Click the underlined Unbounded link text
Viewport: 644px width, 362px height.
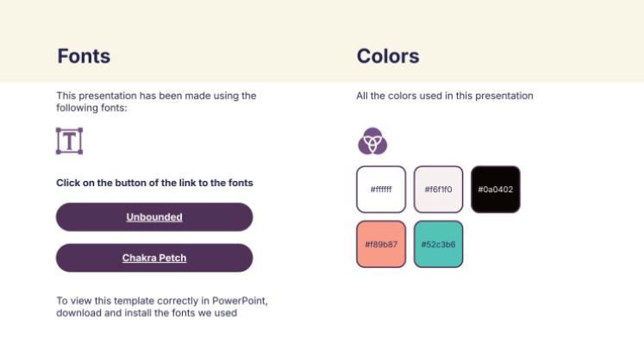154,217
